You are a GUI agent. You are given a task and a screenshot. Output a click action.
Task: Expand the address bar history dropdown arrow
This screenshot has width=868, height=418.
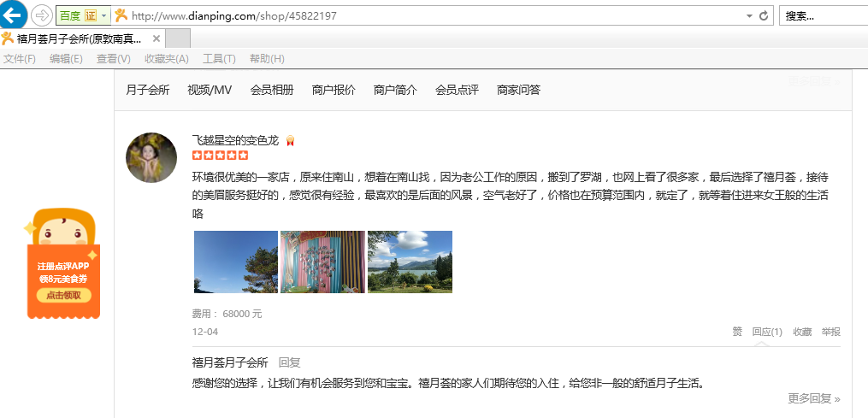(749, 15)
